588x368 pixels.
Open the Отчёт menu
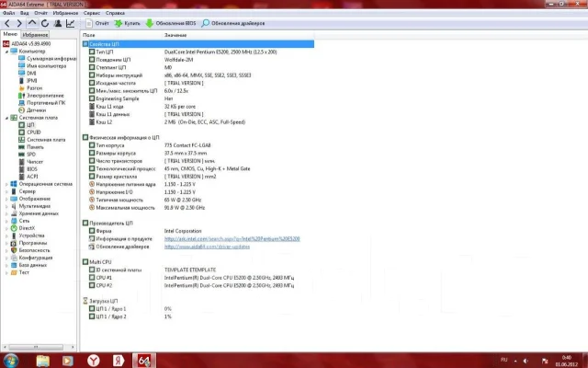point(40,13)
